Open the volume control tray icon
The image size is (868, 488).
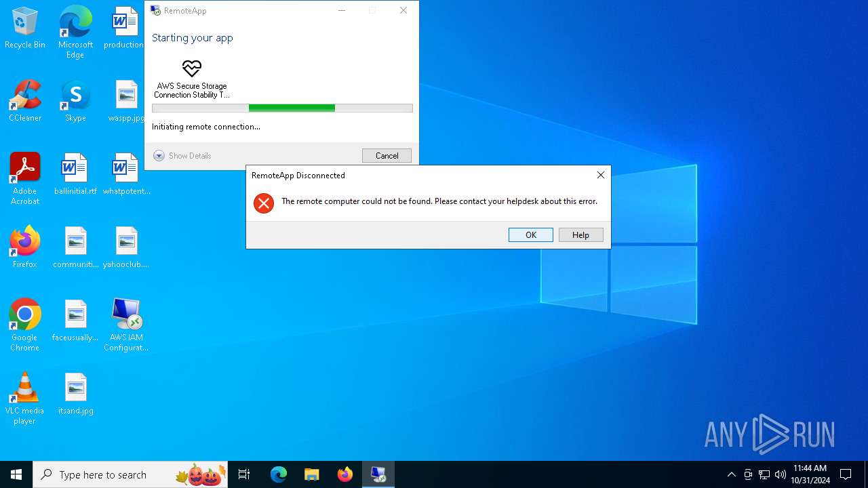coord(781,474)
